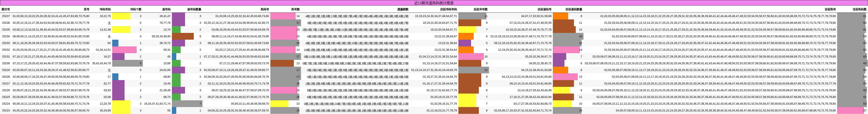Click gray current-cold bar in row 25229
This screenshot has height=114, width=868.
point(474,70)
